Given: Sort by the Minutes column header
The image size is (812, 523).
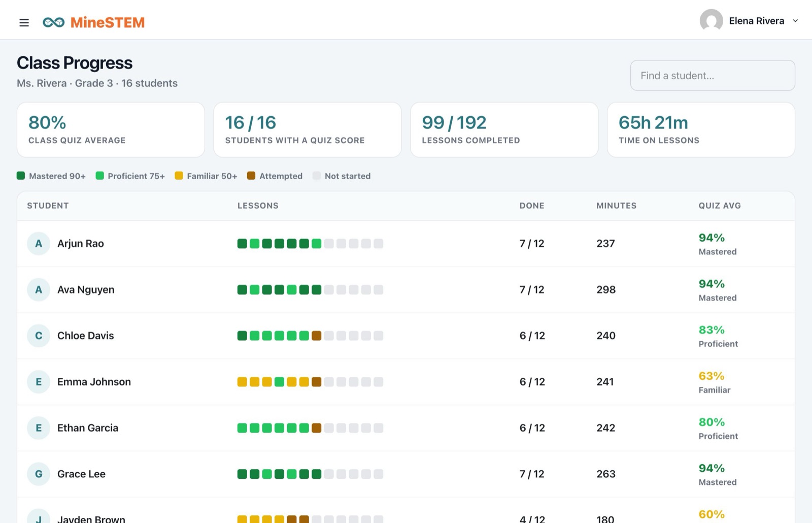Looking at the screenshot, I should coord(616,206).
